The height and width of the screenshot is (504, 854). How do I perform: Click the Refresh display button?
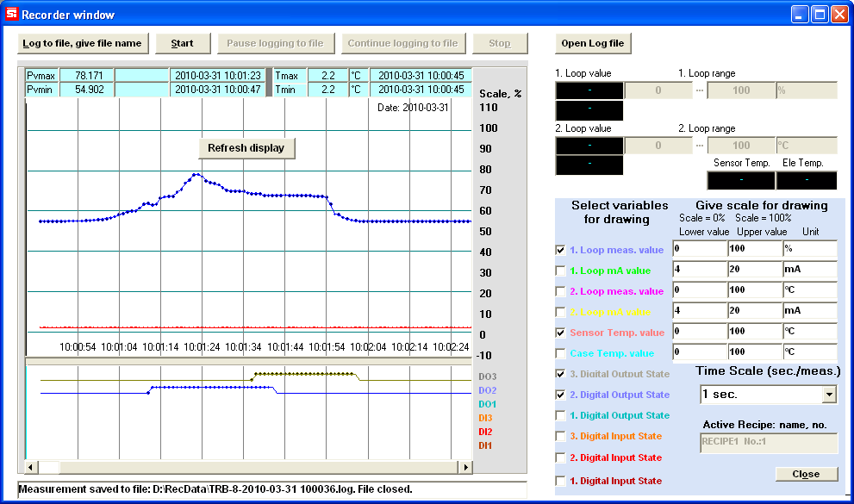click(246, 148)
